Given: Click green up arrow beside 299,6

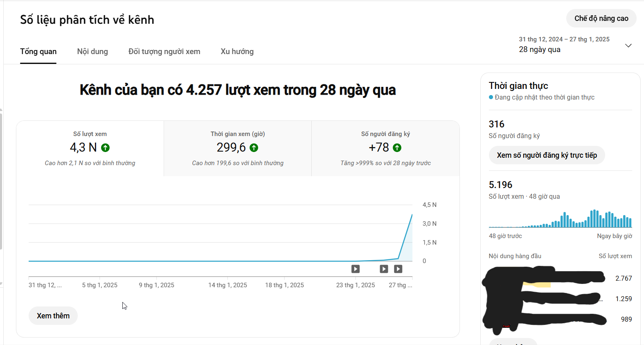Looking at the screenshot, I should [254, 148].
